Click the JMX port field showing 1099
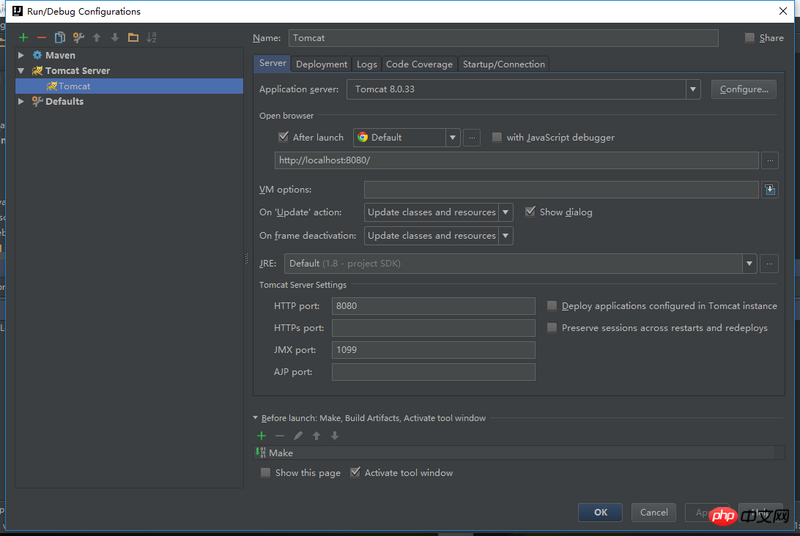This screenshot has width=800, height=536. [434, 350]
